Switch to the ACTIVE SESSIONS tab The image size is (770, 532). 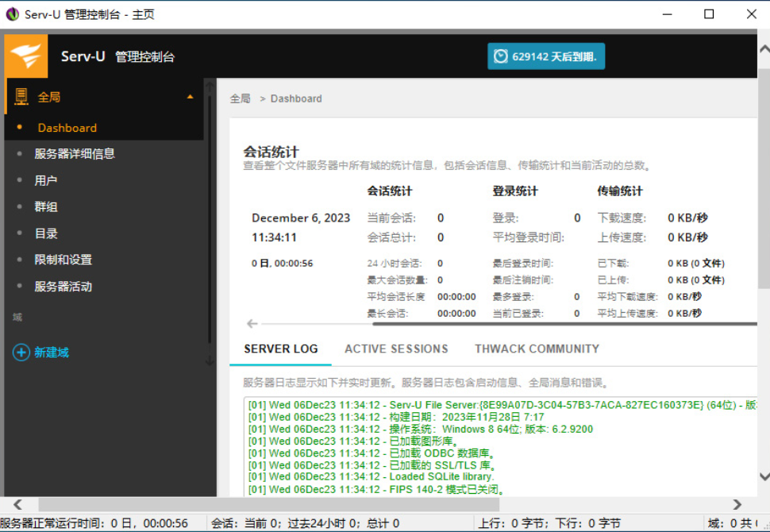(396, 349)
